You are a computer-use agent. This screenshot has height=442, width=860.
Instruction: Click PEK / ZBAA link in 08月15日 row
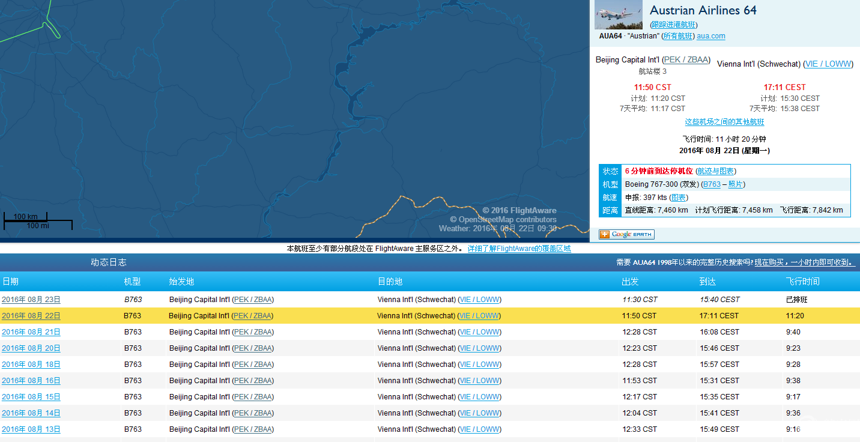pos(252,396)
